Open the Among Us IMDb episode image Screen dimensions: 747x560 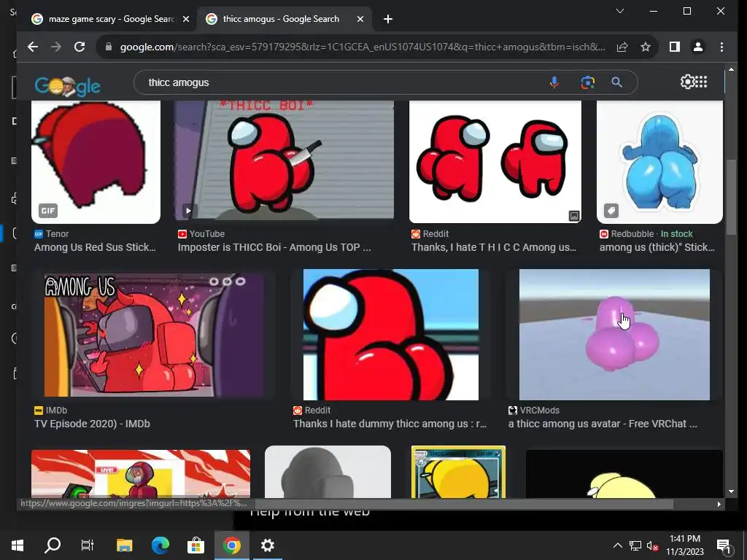pos(153,335)
